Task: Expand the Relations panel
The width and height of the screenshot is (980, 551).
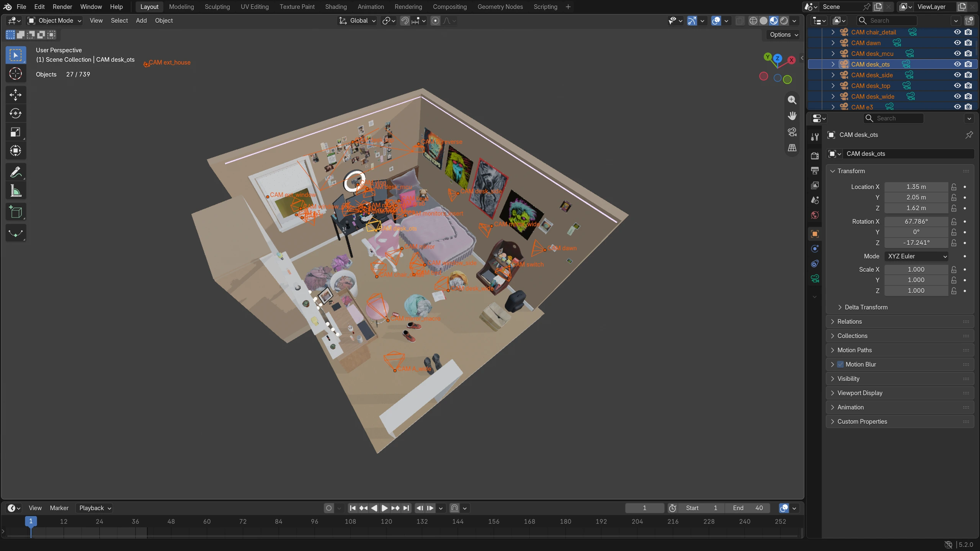Action: (x=900, y=321)
